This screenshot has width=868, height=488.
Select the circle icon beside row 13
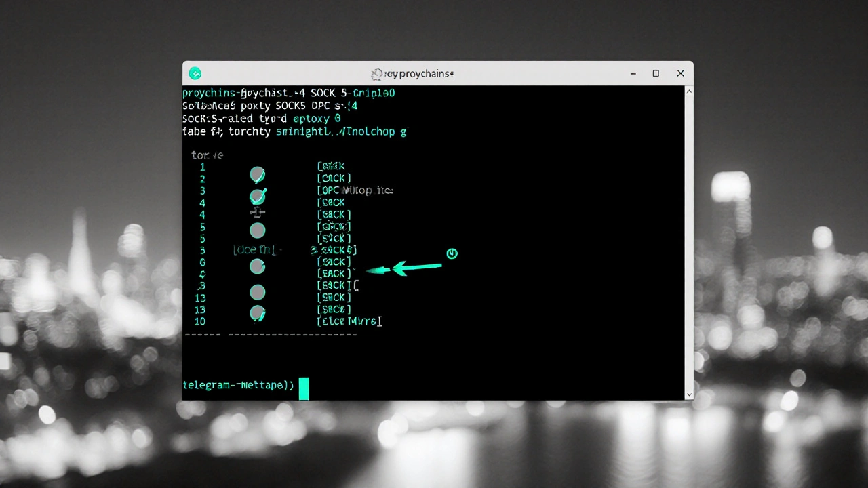[x=257, y=292]
